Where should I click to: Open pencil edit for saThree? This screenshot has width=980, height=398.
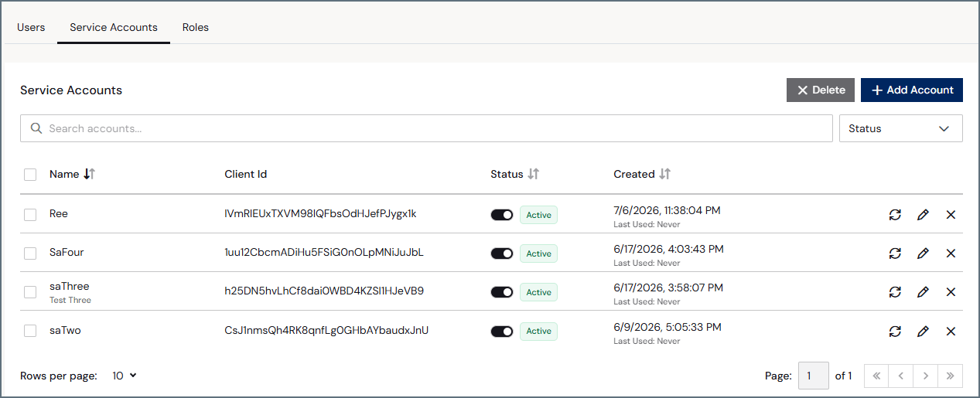923,292
